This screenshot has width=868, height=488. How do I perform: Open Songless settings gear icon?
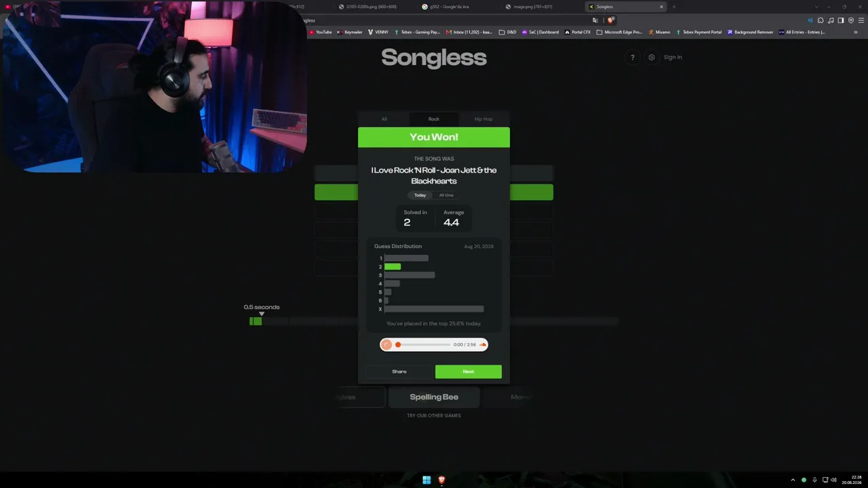pos(652,58)
